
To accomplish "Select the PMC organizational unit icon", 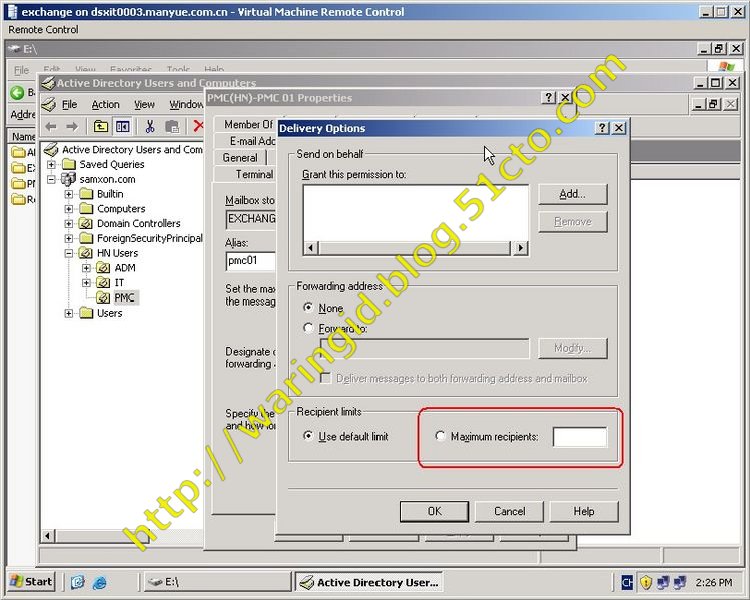I will tap(103, 298).
